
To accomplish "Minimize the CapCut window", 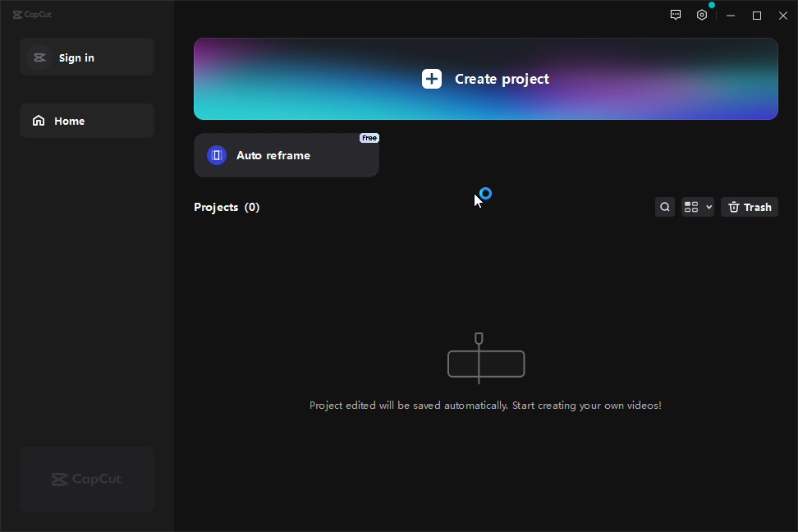I will (x=731, y=16).
